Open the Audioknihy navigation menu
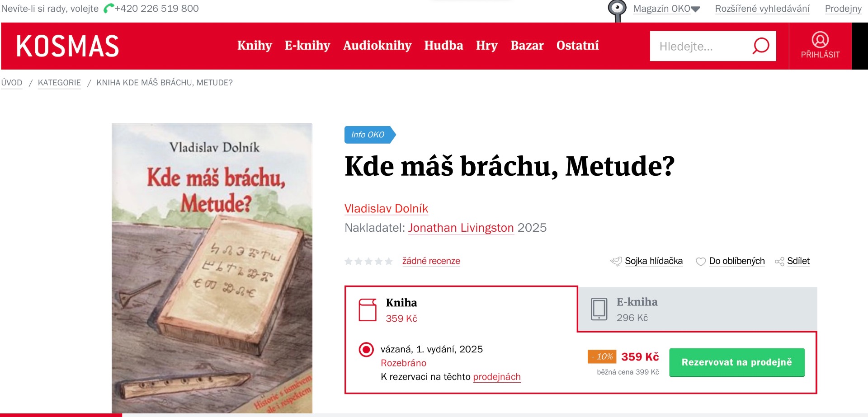 [377, 46]
